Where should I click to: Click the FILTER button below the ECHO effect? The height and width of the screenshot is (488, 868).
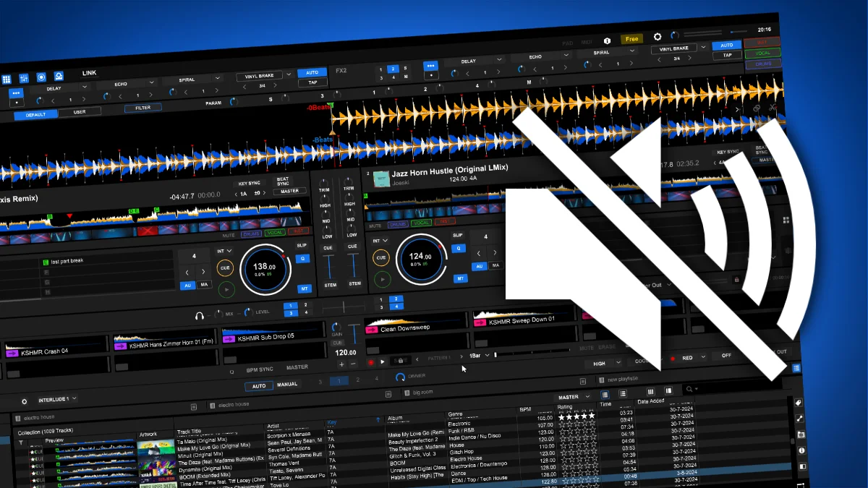142,108
